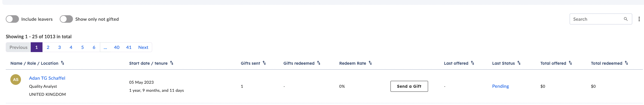Click the Pending status link
644x105 pixels.
click(x=500, y=86)
